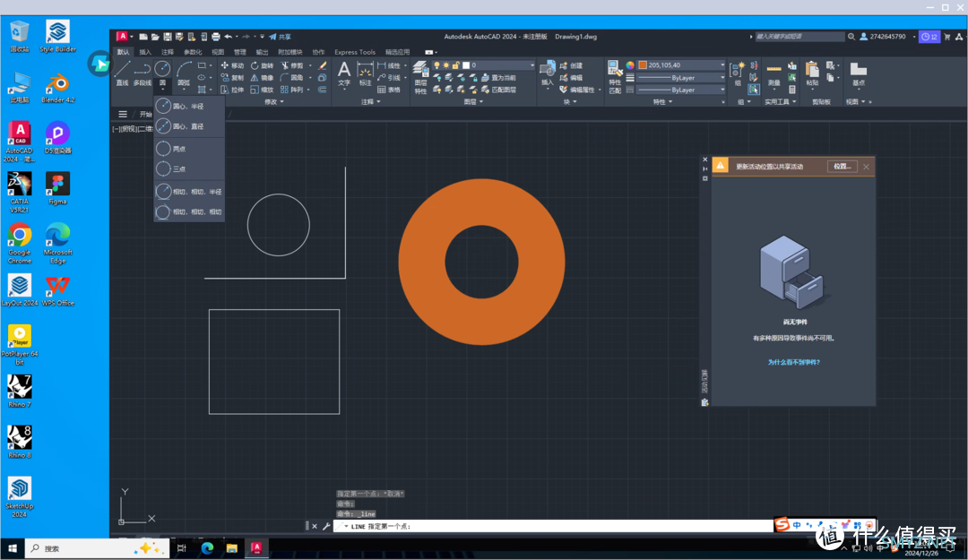Viewport: 968px width, 560px height.
Task: Click the 旋转 rotate tool
Action: point(263,65)
